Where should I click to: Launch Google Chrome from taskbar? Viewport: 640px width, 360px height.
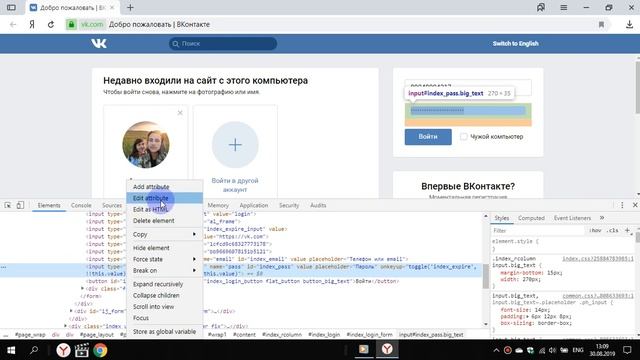coord(100,350)
